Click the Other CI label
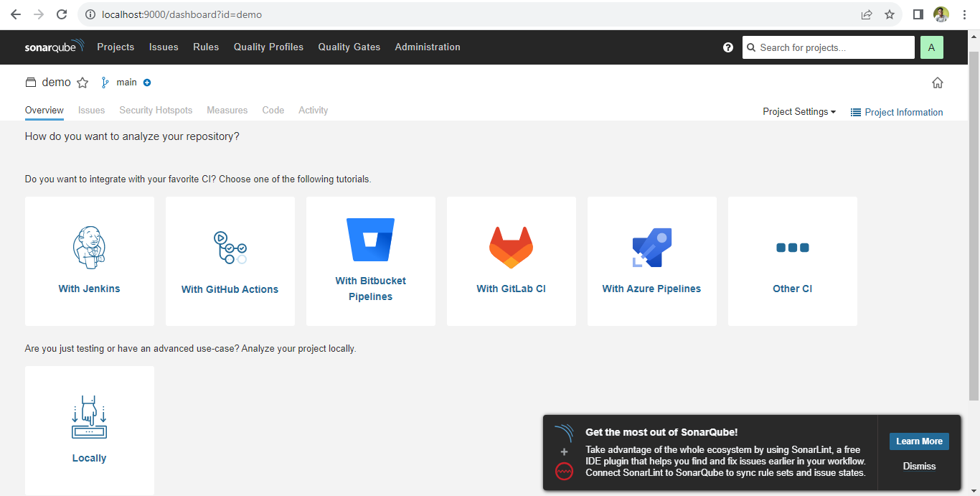 click(x=792, y=289)
